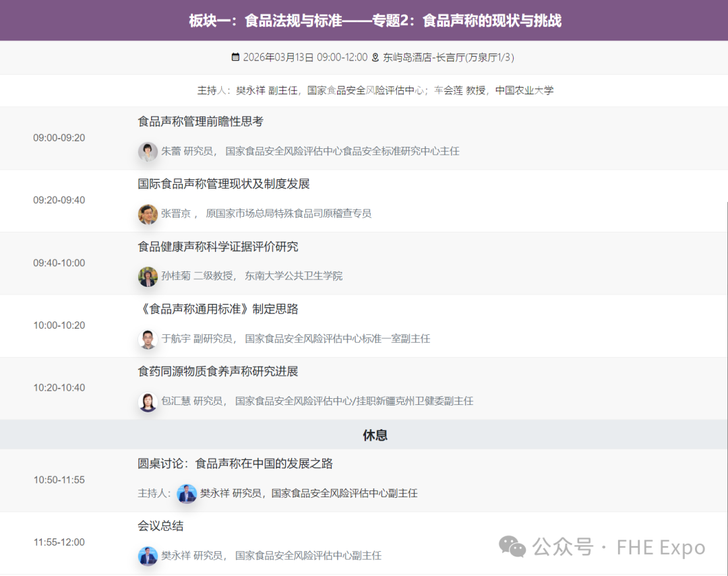Select the talk 食品健康声称科学证据评价研究
The image size is (728, 576).
[x=218, y=247]
